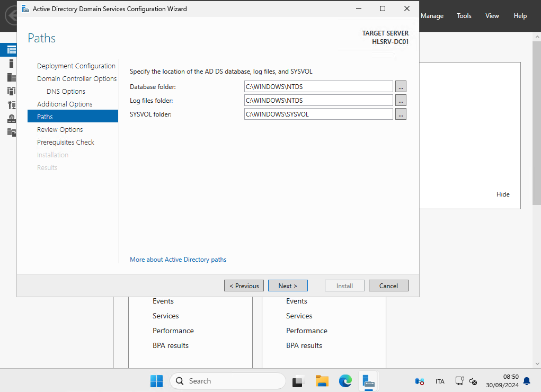The image size is (541, 392).
Task: Open File Explorer from the taskbar
Action: (322, 381)
